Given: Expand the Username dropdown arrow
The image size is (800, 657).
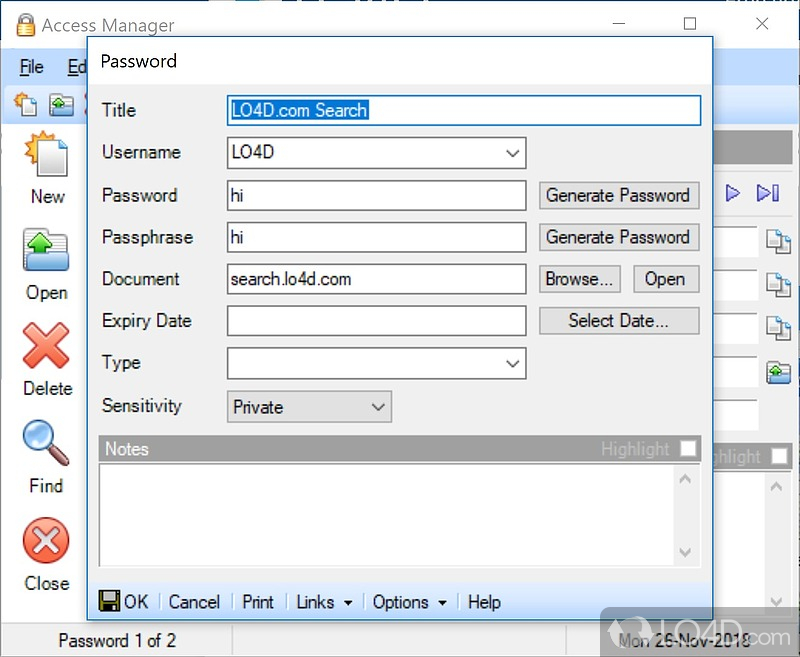Looking at the screenshot, I should coord(512,153).
